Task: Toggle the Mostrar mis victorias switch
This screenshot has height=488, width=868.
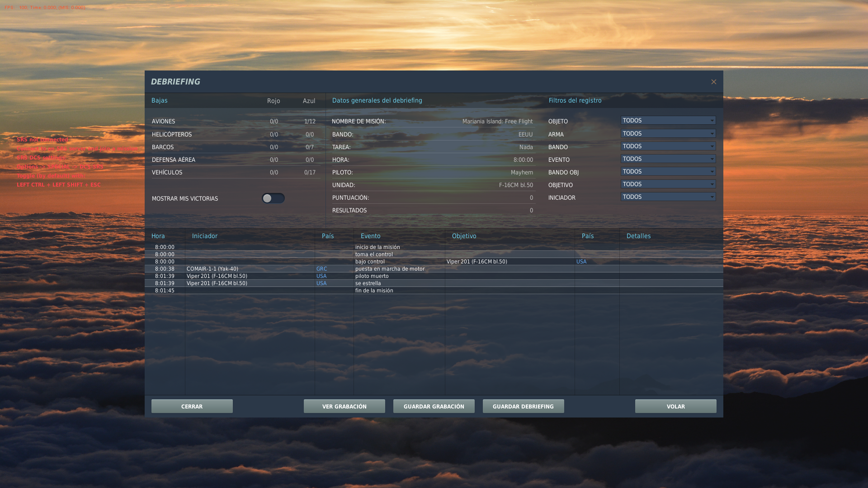Action: tap(273, 198)
